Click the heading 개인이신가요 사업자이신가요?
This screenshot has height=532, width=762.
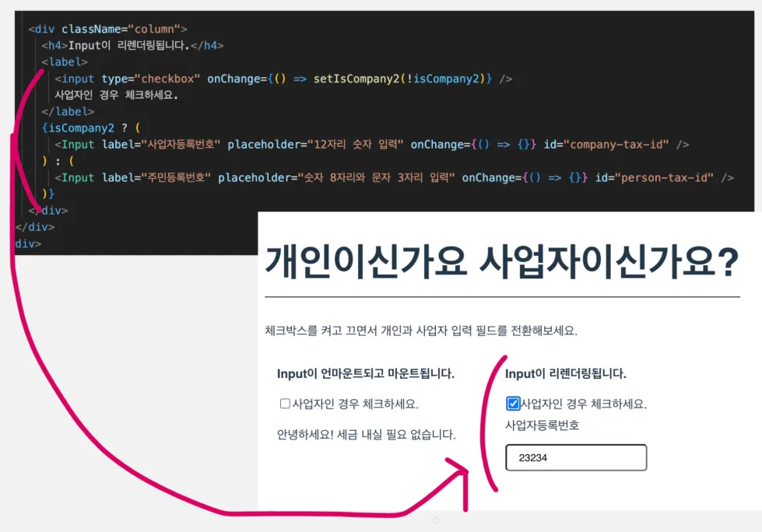(x=502, y=261)
